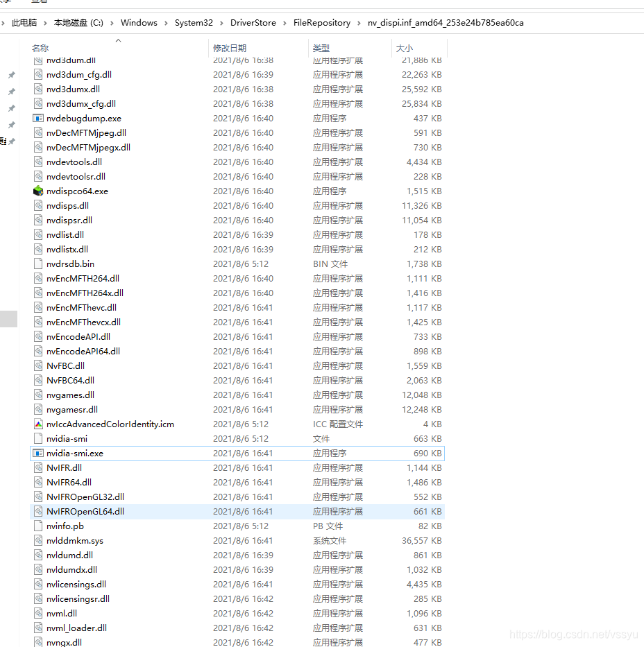
Task: Click the icon of nvdevtools.dll
Action: (38, 162)
